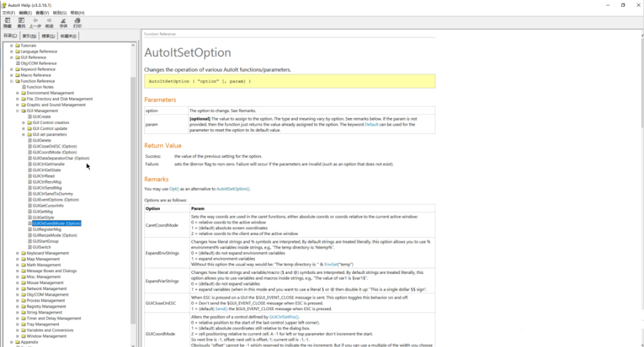Click the Math Management folder icon
This screenshot has width=644, height=347.
tap(23, 265)
